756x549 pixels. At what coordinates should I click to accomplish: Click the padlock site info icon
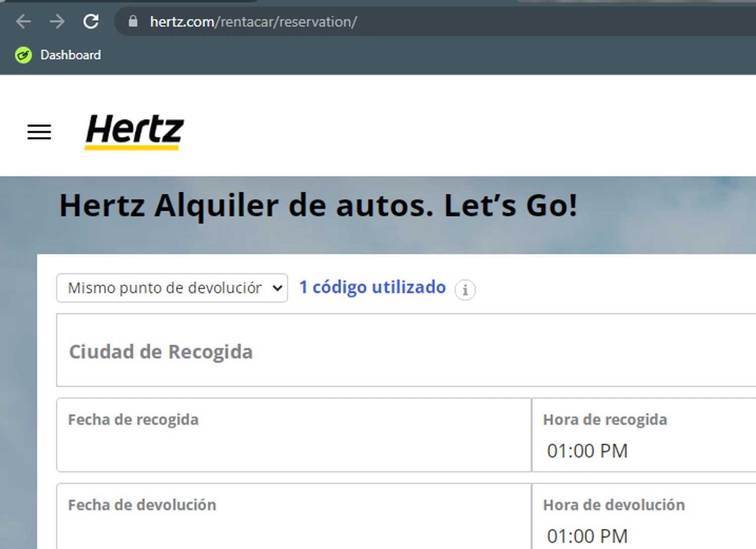133,21
